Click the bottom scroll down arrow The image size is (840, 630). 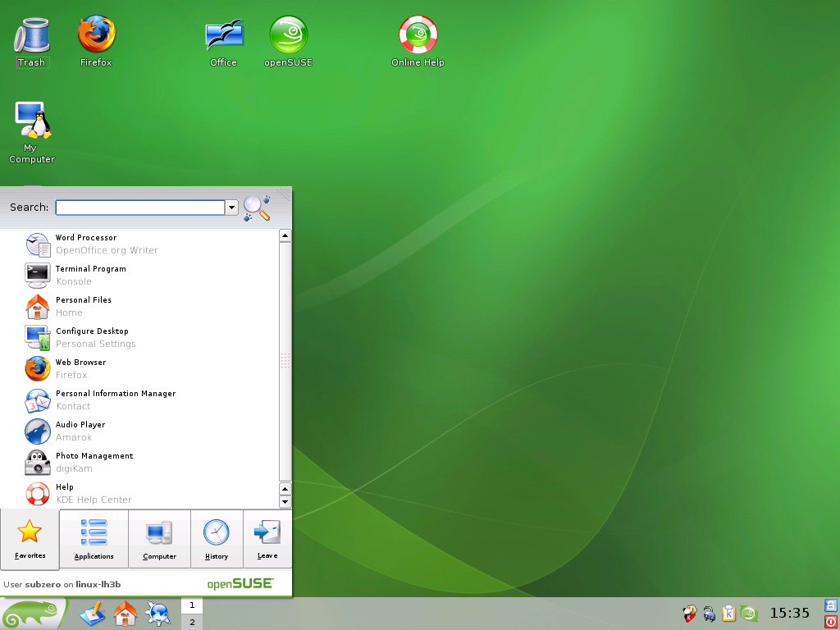pyautogui.click(x=285, y=502)
